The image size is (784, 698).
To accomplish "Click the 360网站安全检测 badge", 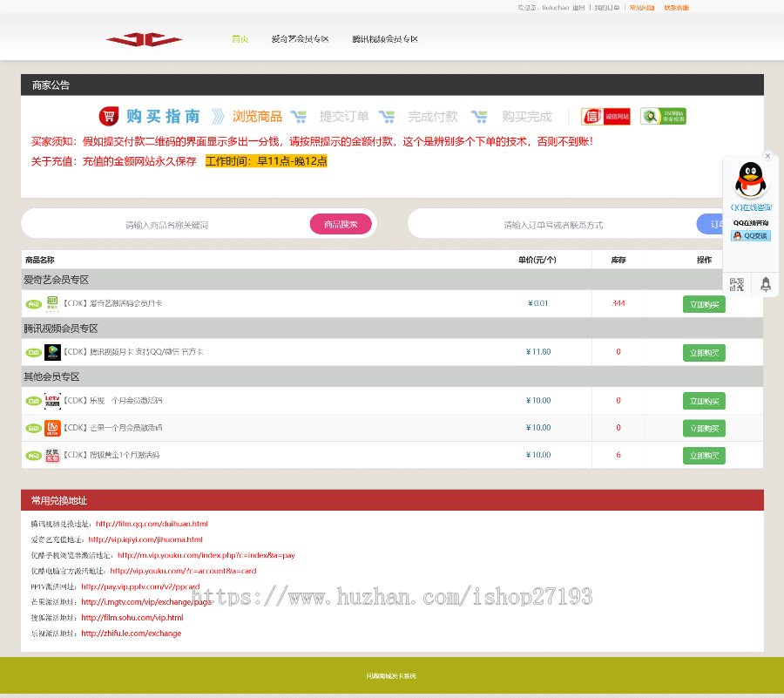I will [x=663, y=117].
